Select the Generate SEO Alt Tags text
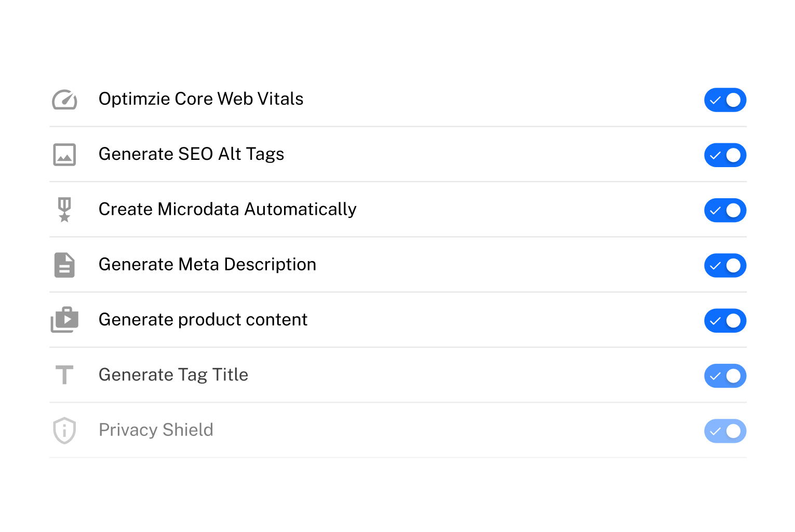Viewport: 795px width, 532px height. 192,154
